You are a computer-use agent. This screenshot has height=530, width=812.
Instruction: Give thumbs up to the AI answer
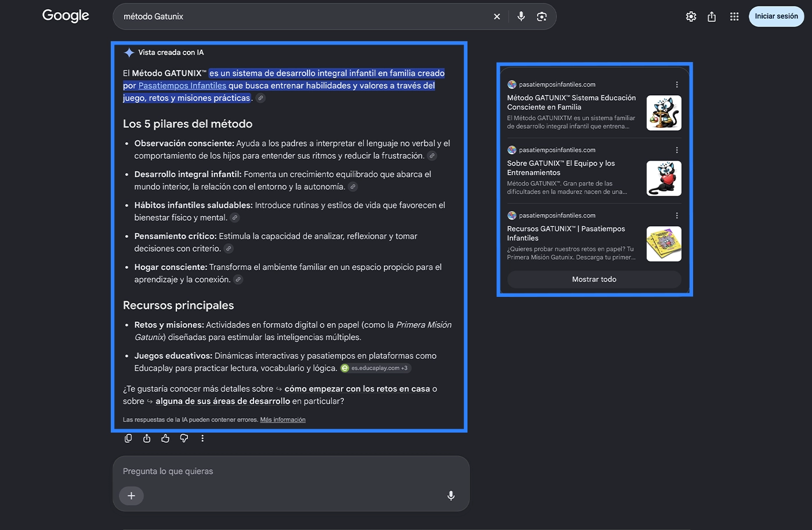(x=165, y=438)
